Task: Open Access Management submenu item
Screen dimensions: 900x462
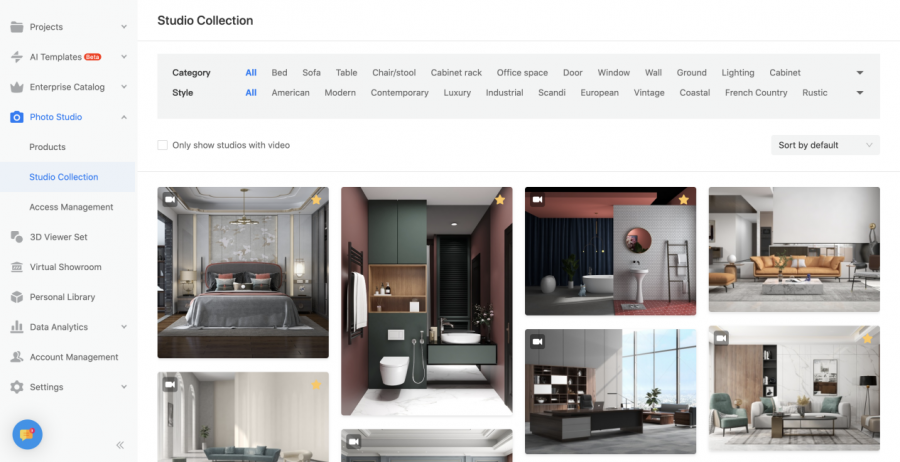Action: (x=71, y=207)
